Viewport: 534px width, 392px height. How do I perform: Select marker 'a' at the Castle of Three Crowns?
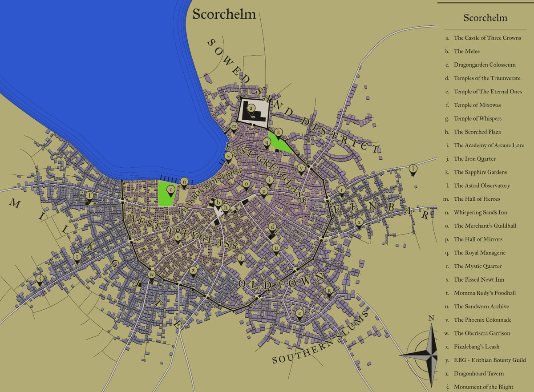[x=251, y=107]
